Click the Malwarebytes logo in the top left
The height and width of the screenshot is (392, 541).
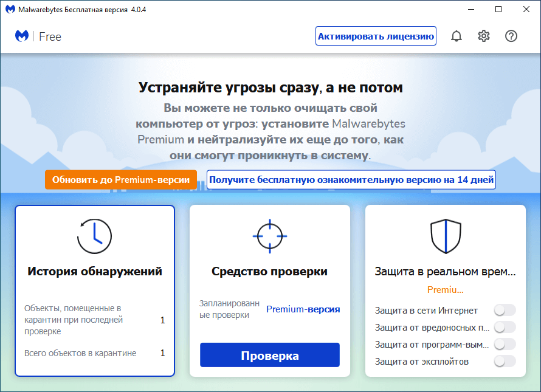point(22,36)
